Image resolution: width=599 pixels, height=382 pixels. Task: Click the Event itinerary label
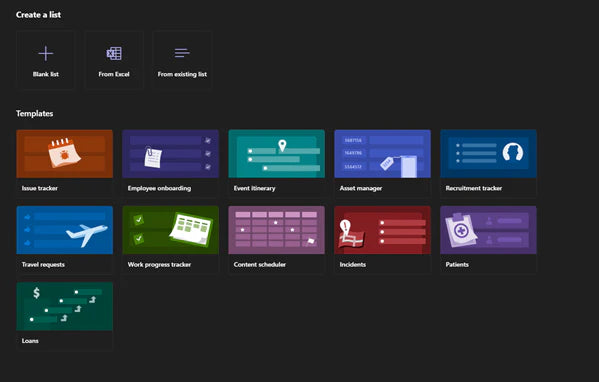coord(254,188)
